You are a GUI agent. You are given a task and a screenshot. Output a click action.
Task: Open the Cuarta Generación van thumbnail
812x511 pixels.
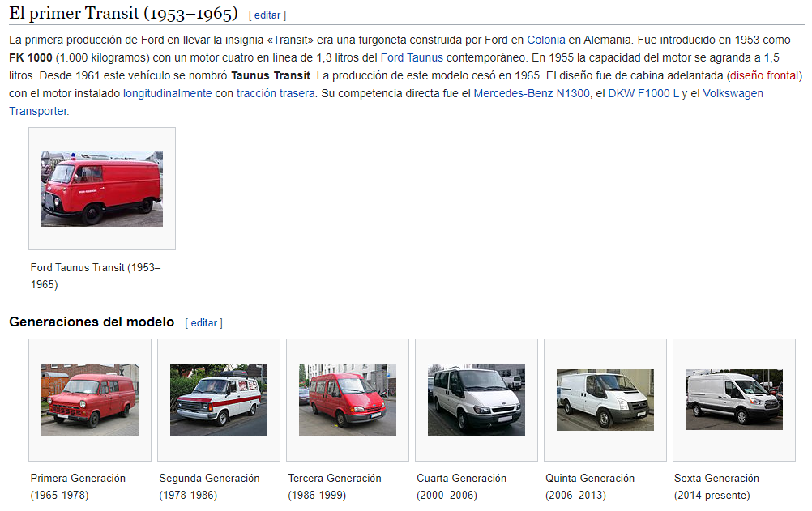(477, 400)
